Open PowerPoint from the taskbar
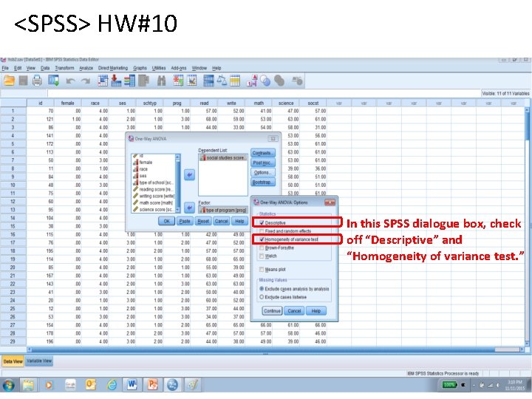Screen dimensions: 532x399 [x=153, y=384]
